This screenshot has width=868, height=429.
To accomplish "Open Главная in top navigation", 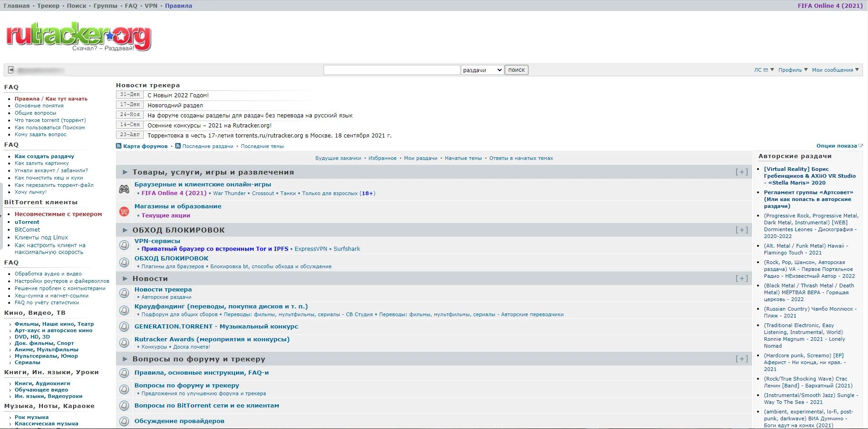I will click(16, 5).
